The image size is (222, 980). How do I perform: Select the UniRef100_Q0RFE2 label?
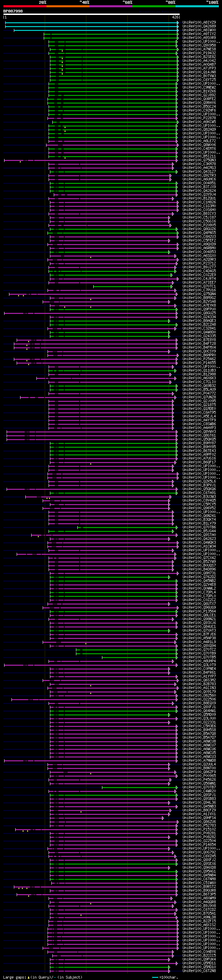click(x=199, y=99)
